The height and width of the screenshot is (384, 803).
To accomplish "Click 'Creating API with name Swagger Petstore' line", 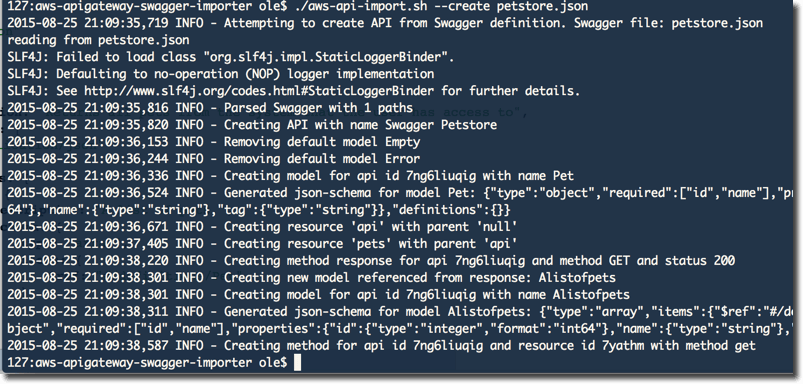I will (x=252, y=125).
